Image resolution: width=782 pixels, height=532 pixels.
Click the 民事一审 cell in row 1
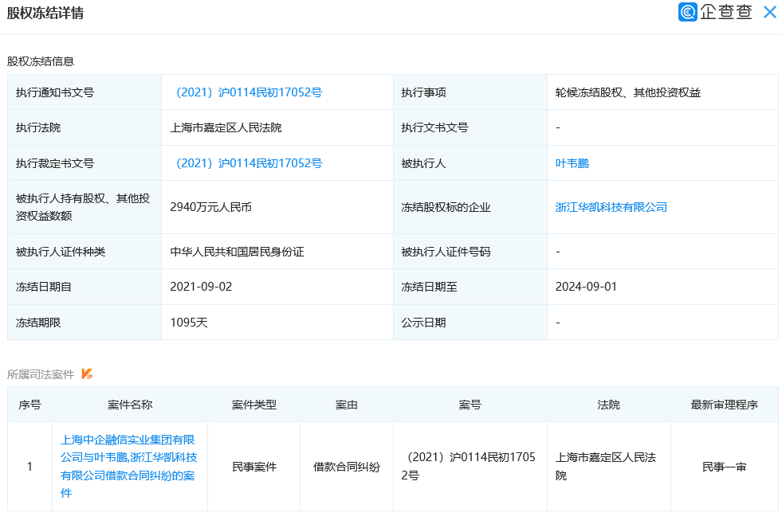point(724,467)
